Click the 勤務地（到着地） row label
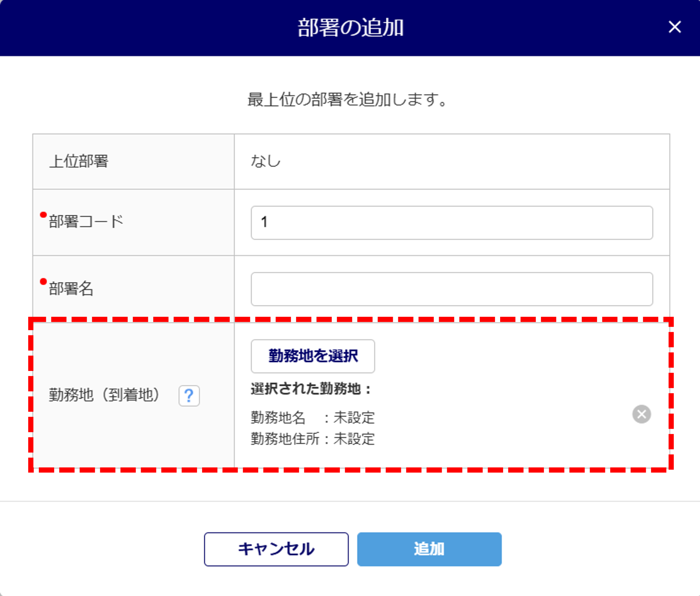 coord(104,395)
